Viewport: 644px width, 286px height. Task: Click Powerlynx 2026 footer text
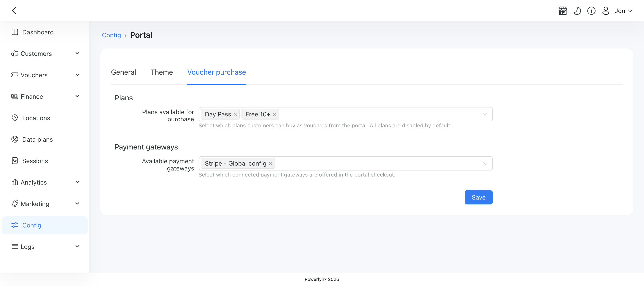coord(322,279)
